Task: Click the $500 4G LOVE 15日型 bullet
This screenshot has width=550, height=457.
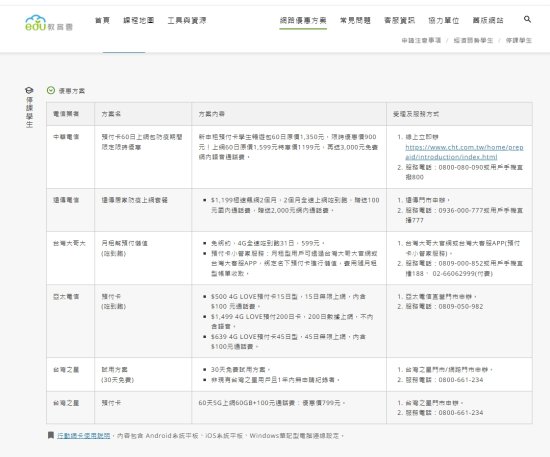Action: 288,301
